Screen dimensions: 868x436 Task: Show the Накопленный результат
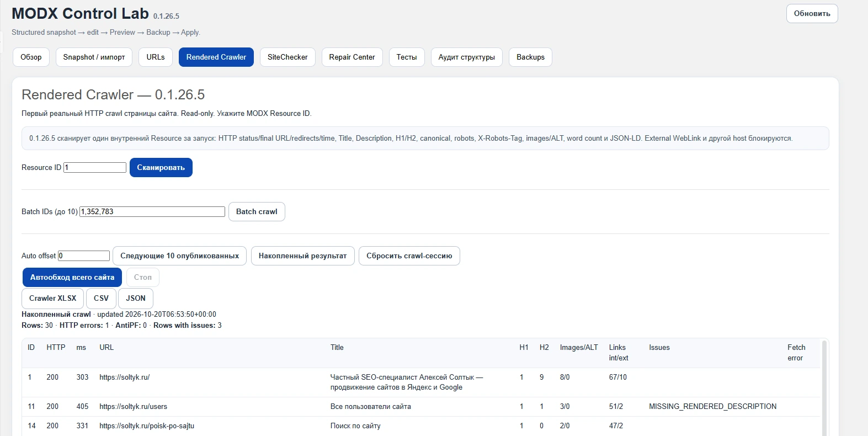point(303,256)
